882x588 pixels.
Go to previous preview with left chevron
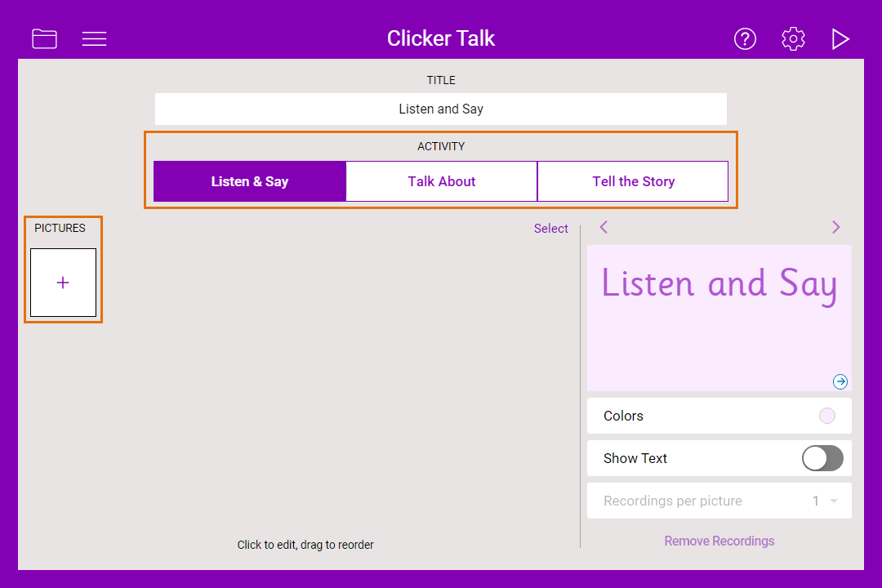(x=604, y=227)
